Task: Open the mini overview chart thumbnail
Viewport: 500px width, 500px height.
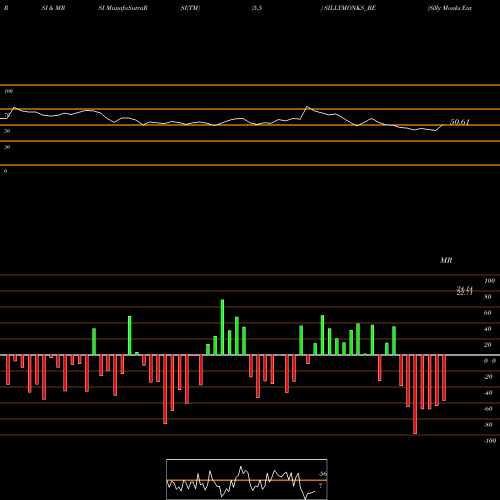Action: click(x=247, y=479)
